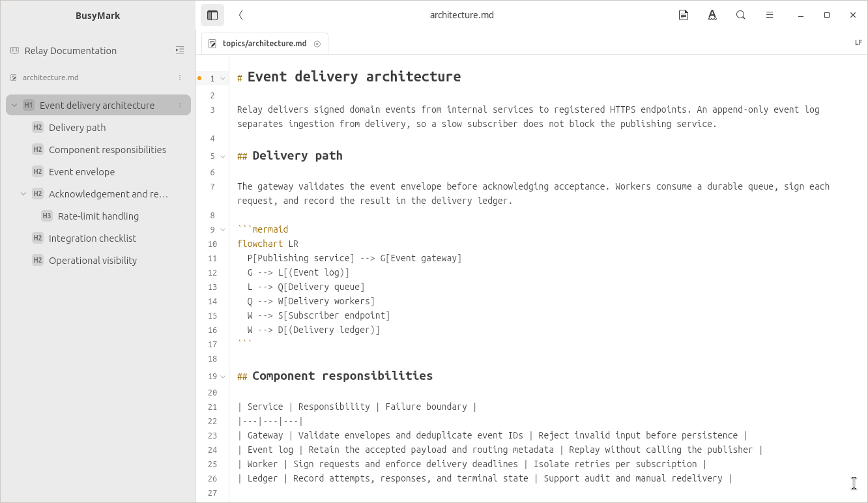Screen dimensions: 868x503
Task: Minimize the BusyMark window
Action: click(x=801, y=15)
